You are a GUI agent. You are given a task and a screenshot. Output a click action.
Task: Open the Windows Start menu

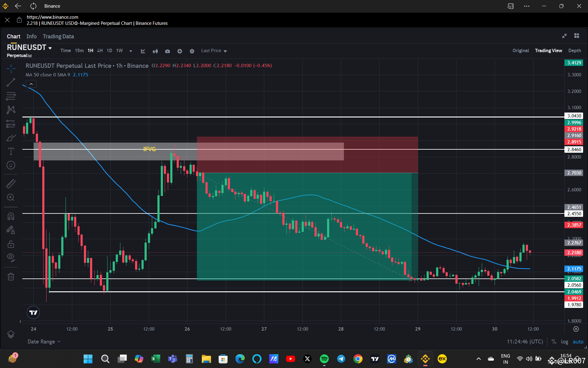[x=88, y=359]
